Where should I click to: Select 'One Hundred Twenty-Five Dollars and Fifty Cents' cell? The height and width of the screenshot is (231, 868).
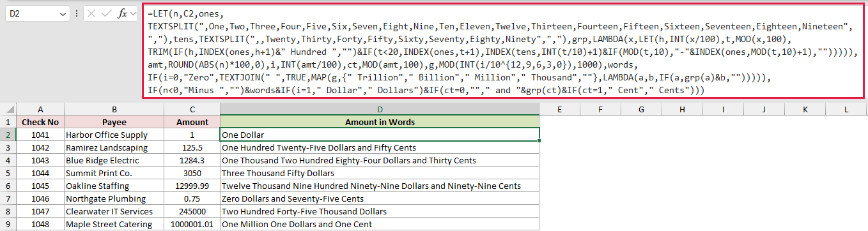[380, 147]
